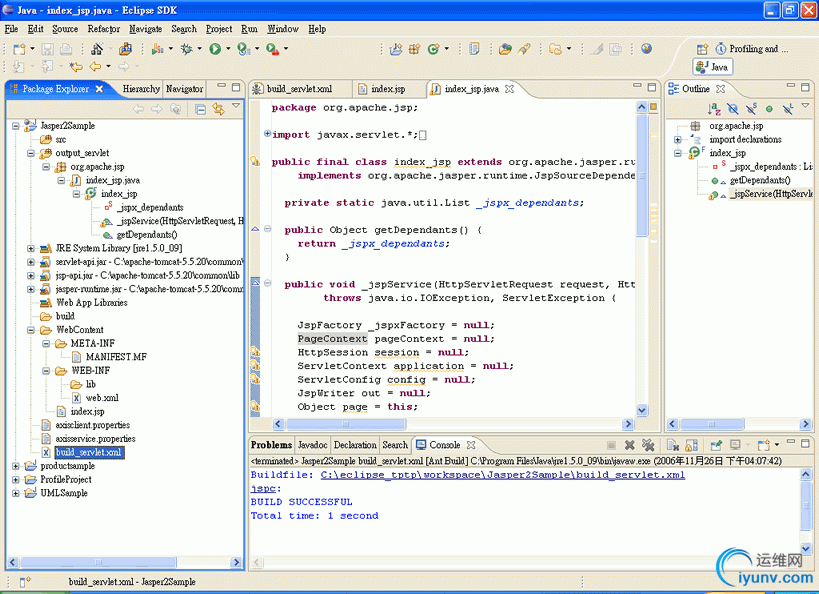The height and width of the screenshot is (594, 819).
Task: Expand the folded import line in editor
Action: [x=267, y=134]
